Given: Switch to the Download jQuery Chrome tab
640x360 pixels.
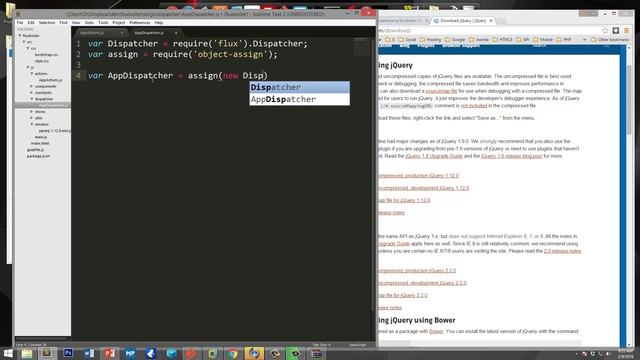Looking at the screenshot, I should pos(463,20).
